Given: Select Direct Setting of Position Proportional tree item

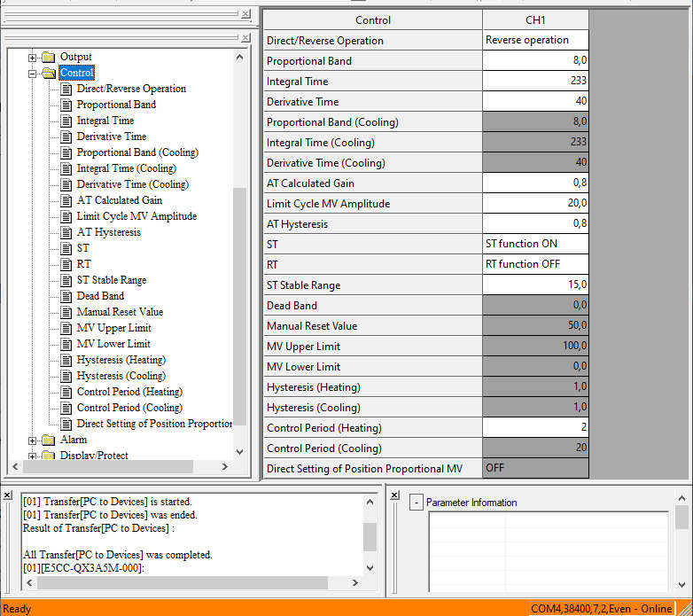Looking at the screenshot, I should [154, 424].
